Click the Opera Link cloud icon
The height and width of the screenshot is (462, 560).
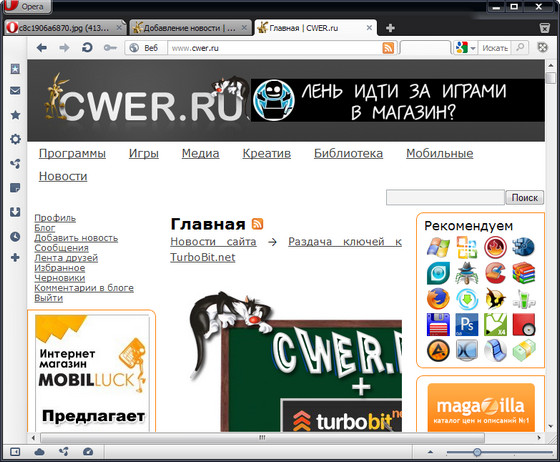(x=39, y=452)
